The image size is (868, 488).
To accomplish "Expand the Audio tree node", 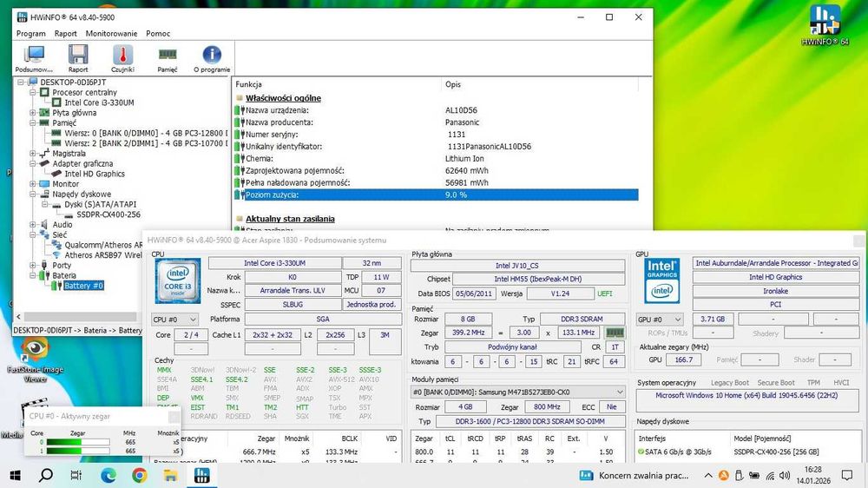I will click(x=33, y=224).
